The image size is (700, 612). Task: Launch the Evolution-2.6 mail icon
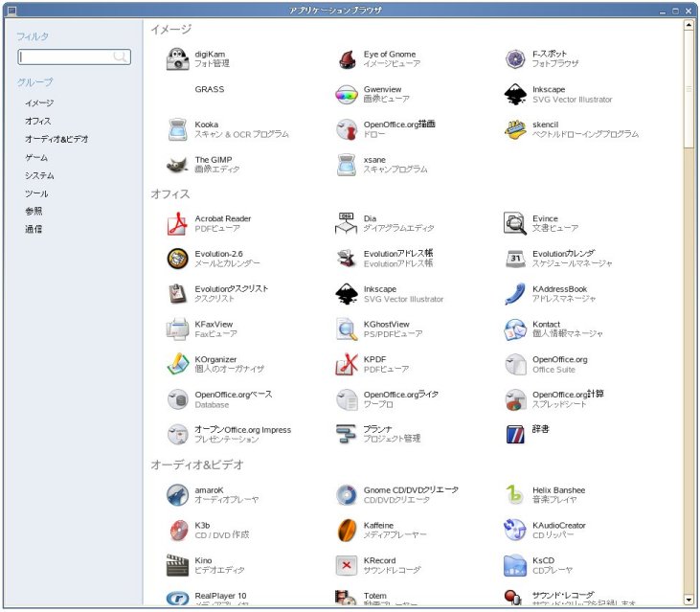coord(178,259)
